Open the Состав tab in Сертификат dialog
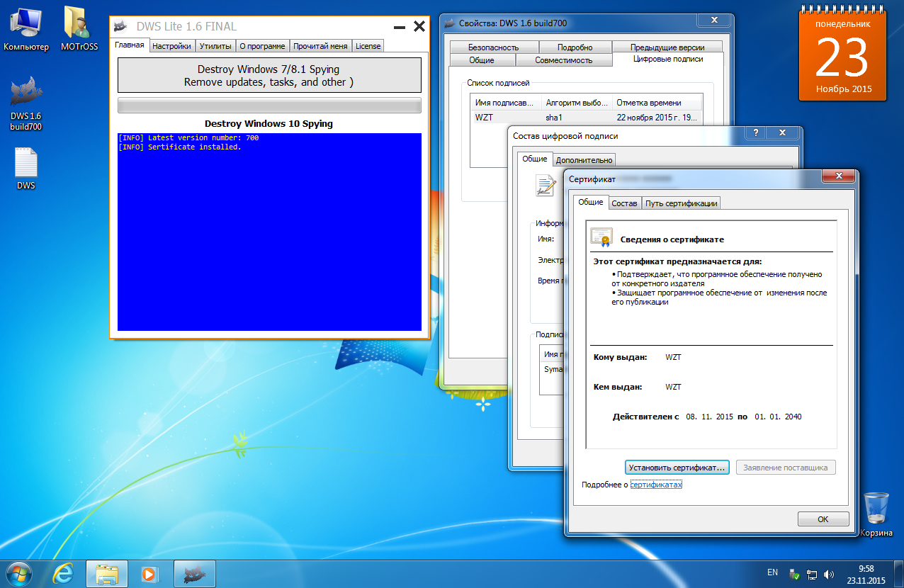904x588 pixels. click(x=624, y=203)
